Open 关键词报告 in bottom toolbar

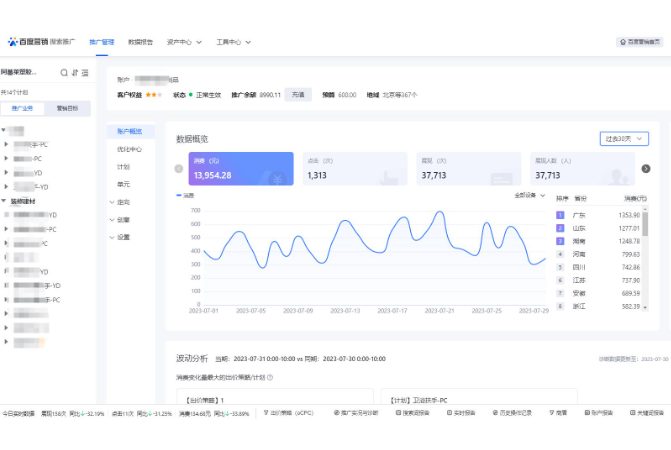coord(647,413)
